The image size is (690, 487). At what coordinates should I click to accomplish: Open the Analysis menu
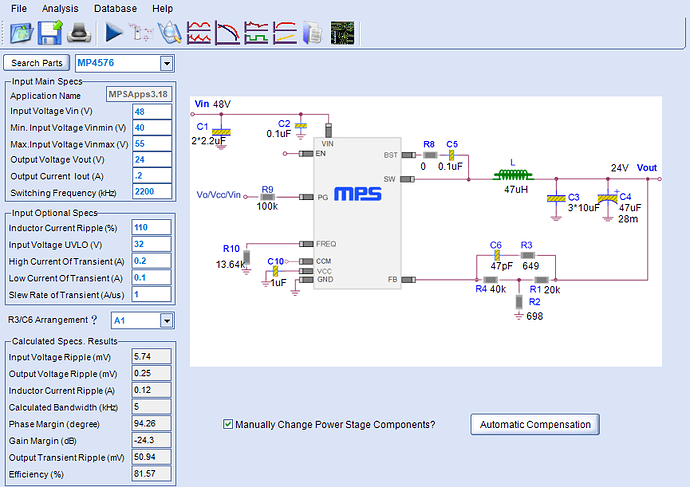(x=60, y=8)
